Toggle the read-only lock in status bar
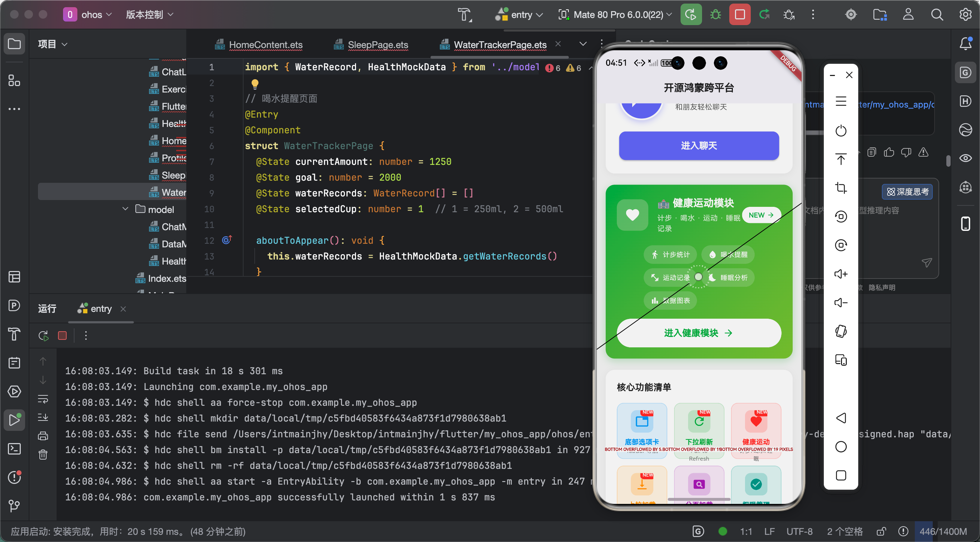The image size is (980, 542). point(881,531)
